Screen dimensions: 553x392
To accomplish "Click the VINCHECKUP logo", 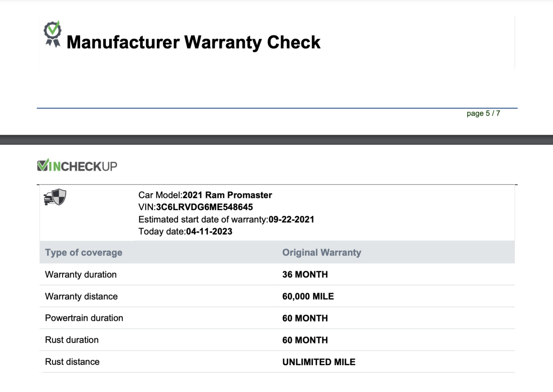I will coord(77,166).
